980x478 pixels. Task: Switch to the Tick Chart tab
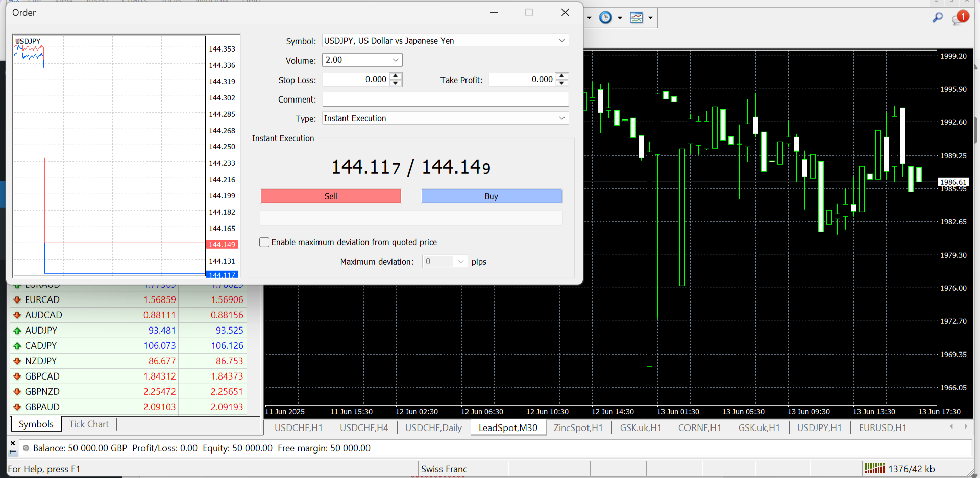pos(89,424)
